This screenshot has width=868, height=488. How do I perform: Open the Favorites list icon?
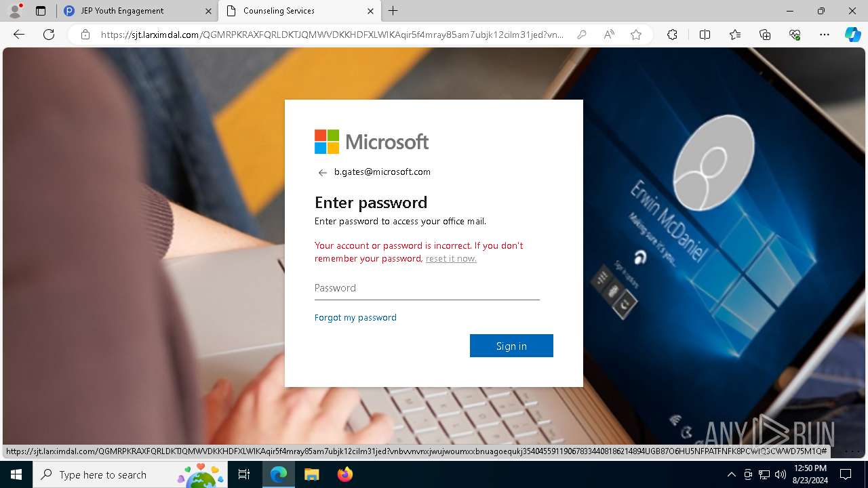click(x=735, y=35)
